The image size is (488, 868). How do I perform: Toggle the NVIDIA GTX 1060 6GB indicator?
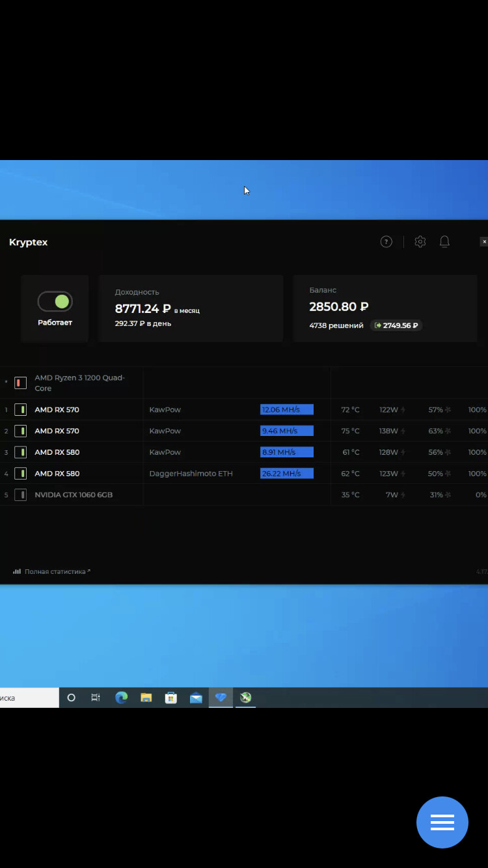coord(21,495)
